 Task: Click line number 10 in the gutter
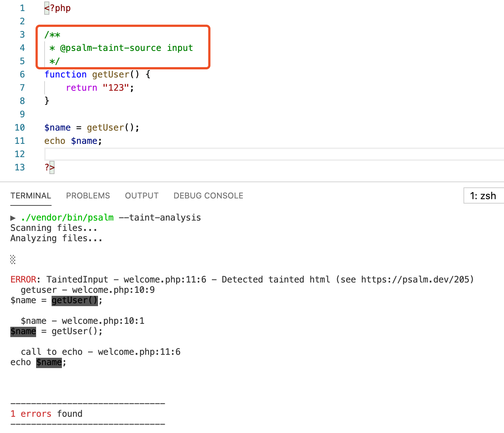[x=20, y=128]
